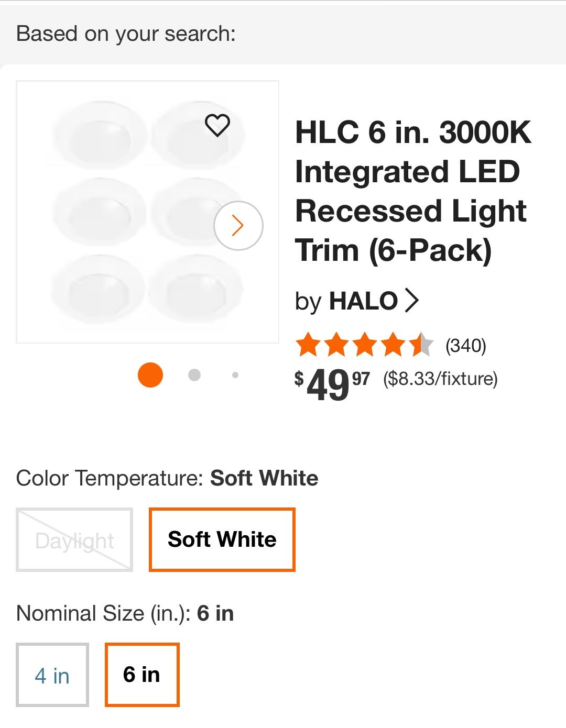Click the $49.97 price
Image resolution: width=566 pixels, height=728 pixels.
pyautogui.click(x=332, y=383)
